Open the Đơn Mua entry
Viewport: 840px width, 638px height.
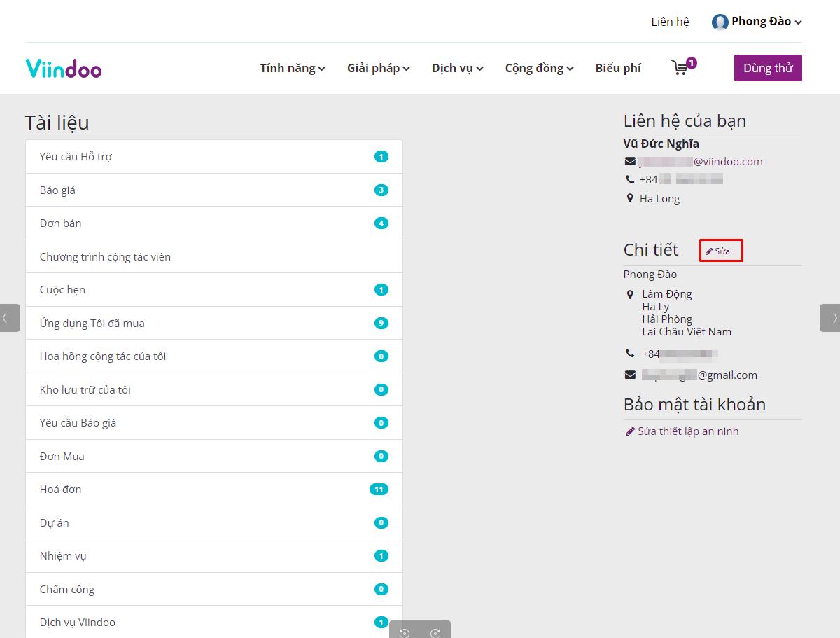tap(214, 456)
